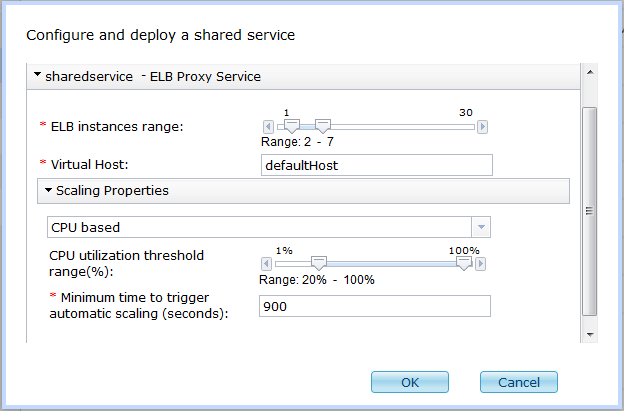Click the vertical scrollbar thumb
This screenshot has width=624, height=411.
click(x=590, y=211)
